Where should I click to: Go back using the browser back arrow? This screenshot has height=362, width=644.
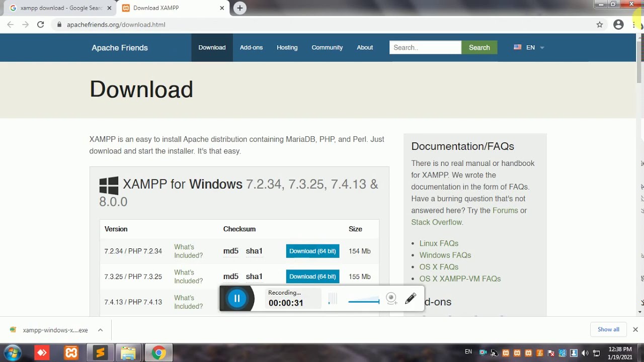10,24
